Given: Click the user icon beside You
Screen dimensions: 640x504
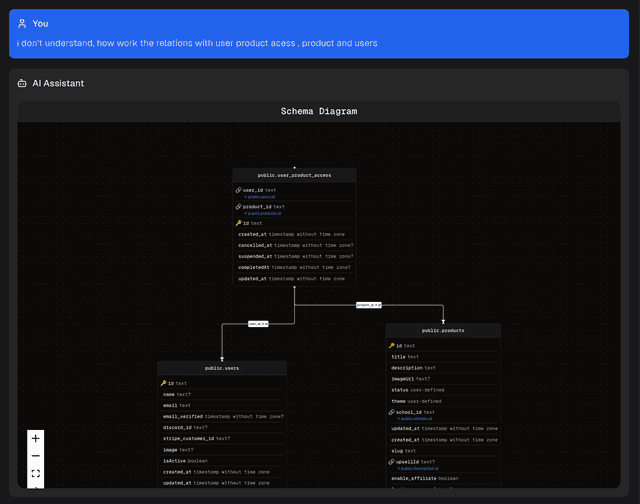Looking at the screenshot, I should click(22, 23).
